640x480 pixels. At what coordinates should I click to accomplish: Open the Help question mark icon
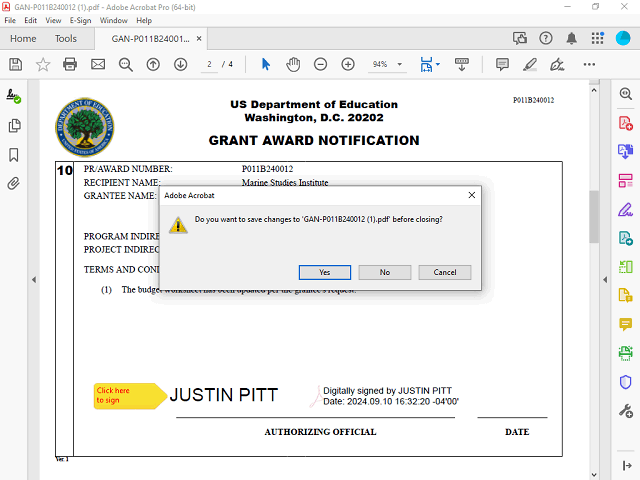click(546, 38)
